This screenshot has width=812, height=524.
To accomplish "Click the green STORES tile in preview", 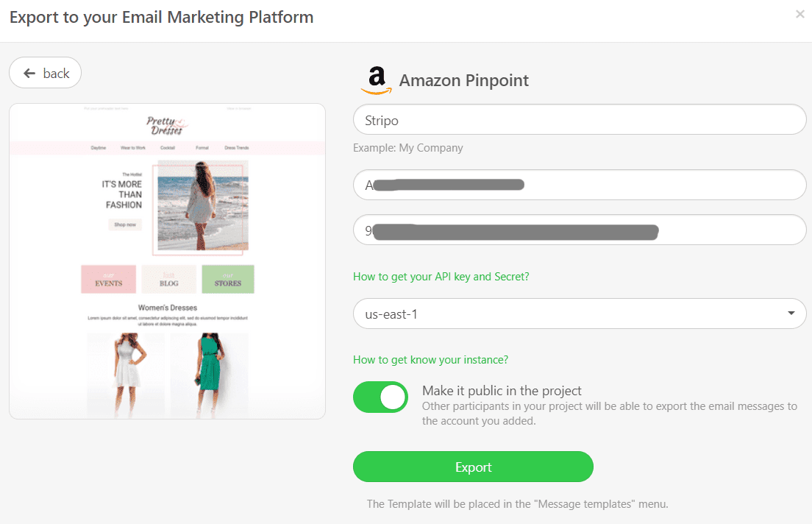I will coord(228,280).
